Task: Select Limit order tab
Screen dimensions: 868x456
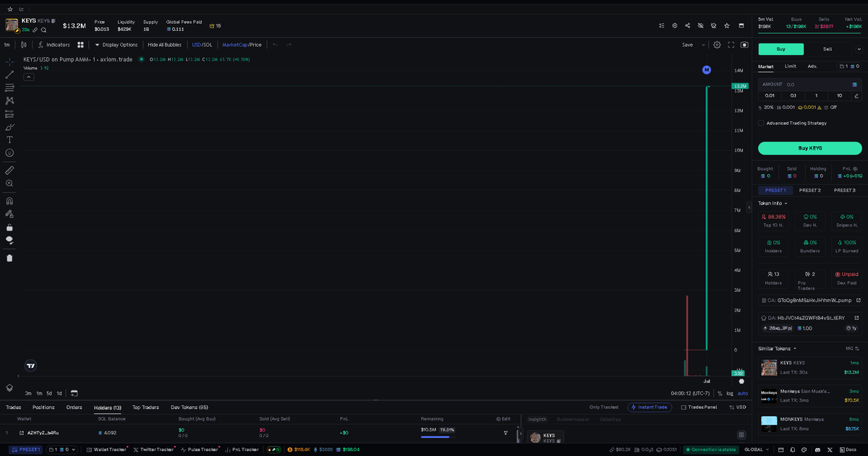Action: [791, 66]
